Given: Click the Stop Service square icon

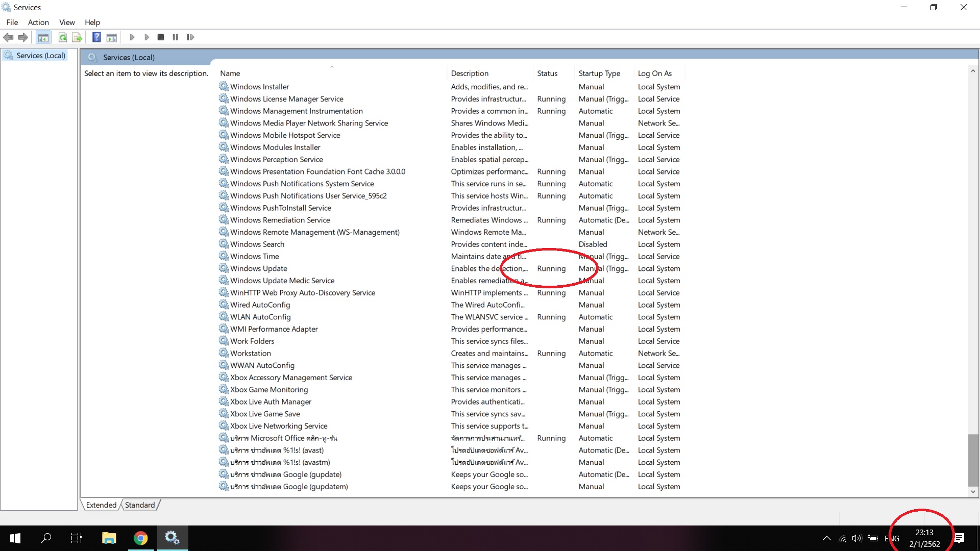Looking at the screenshot, I should (161, 37).
